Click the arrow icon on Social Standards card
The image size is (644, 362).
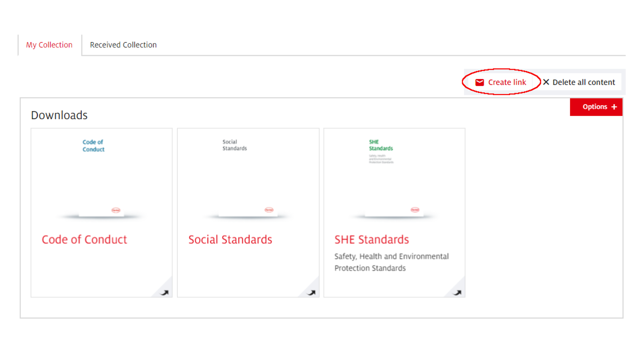[311, 293]
